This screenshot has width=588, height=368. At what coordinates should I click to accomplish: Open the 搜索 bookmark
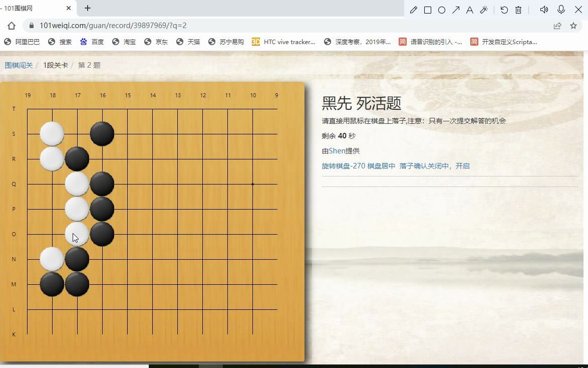click(x=60, y=42)
